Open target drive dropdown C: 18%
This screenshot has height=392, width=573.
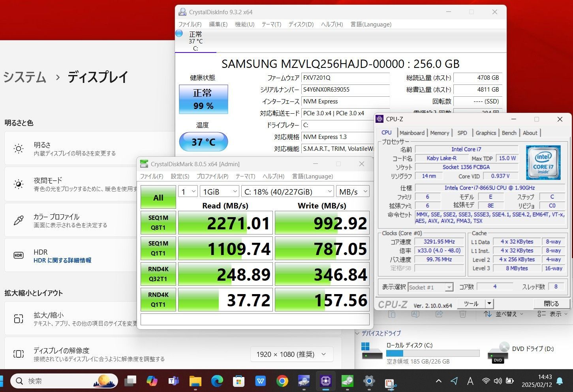[287, 191]
